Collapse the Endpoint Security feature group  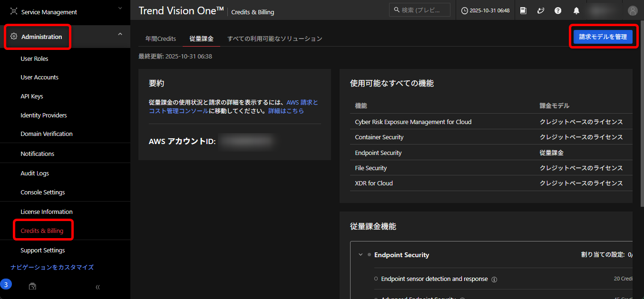pyautogui.click(x=361, y=255)
